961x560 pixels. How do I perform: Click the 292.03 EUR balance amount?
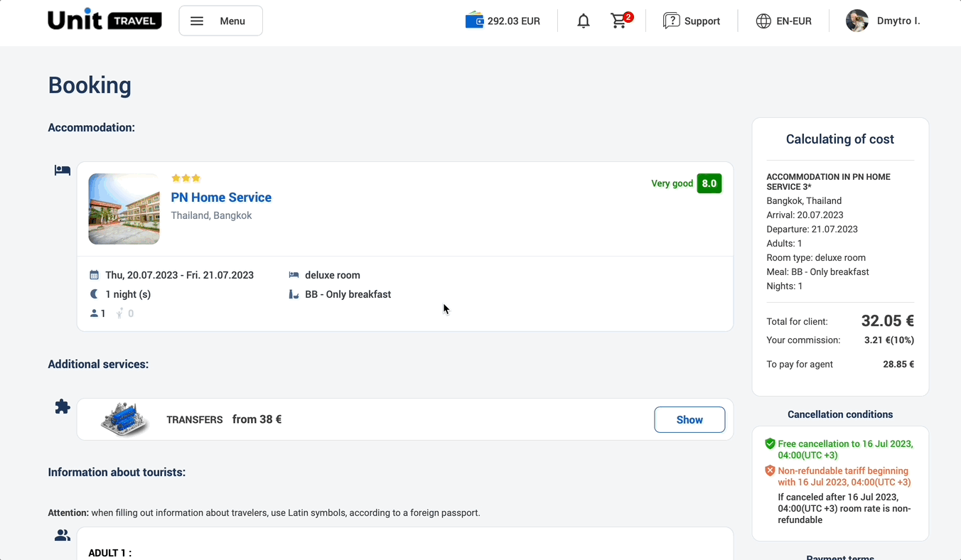[513, 21]
